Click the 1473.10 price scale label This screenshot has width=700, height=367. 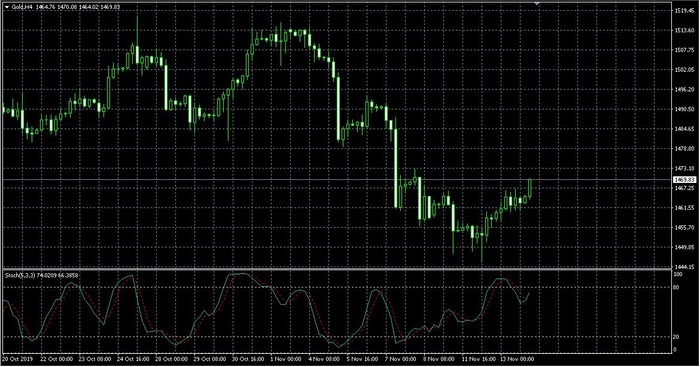[x=684, y=168]
